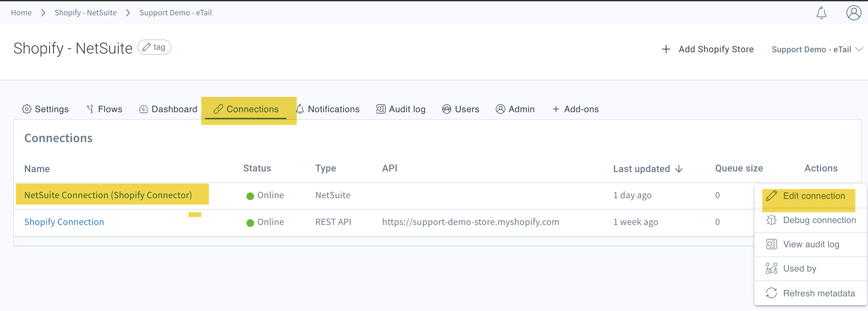
Task: Click the View audit log icon
Action: 772,244
